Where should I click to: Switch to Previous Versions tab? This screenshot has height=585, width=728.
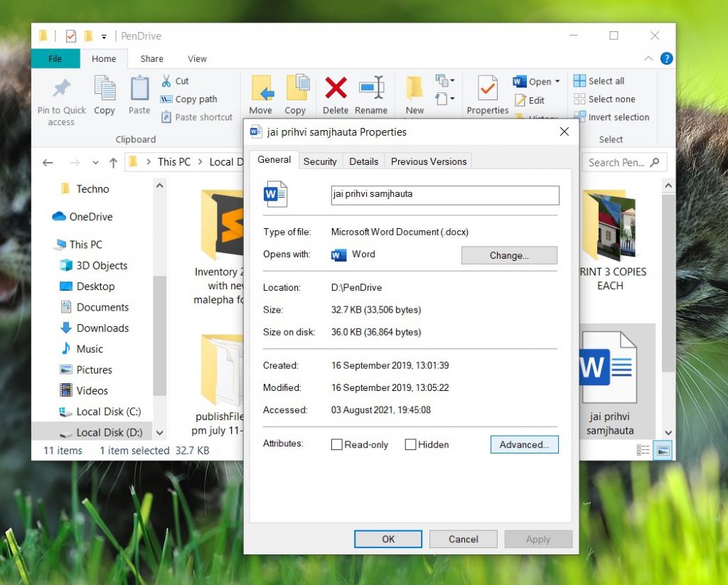tap(429, 161)
